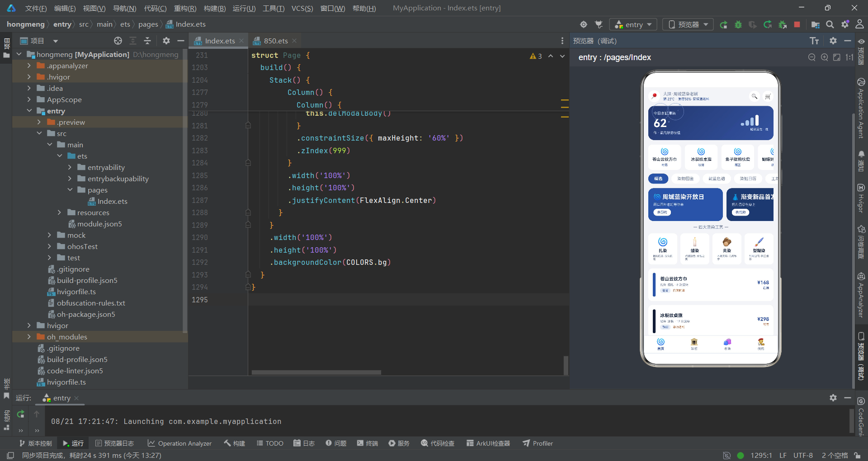The width and height of the screenshot is (868, 461).
Task: Open project panel options gear
Action: pyautogui.click(x=166, y=41)
